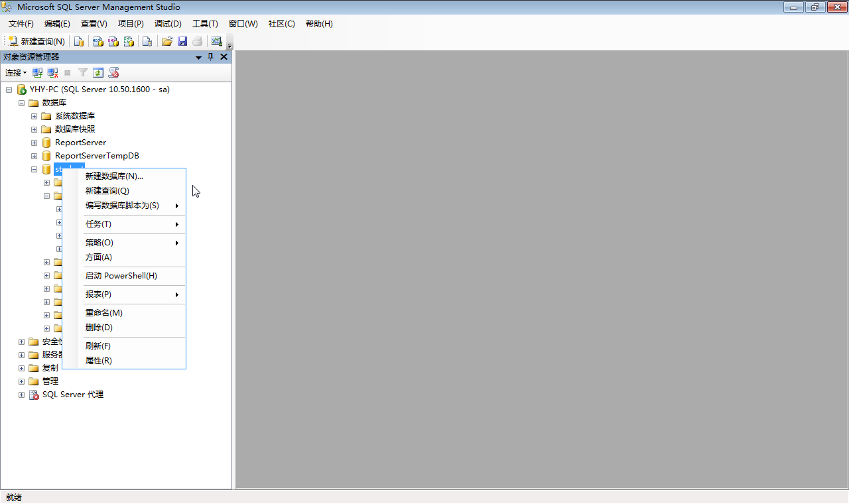
Task: Open the 任务(T) submenu
Action: (x=124, y=224)
